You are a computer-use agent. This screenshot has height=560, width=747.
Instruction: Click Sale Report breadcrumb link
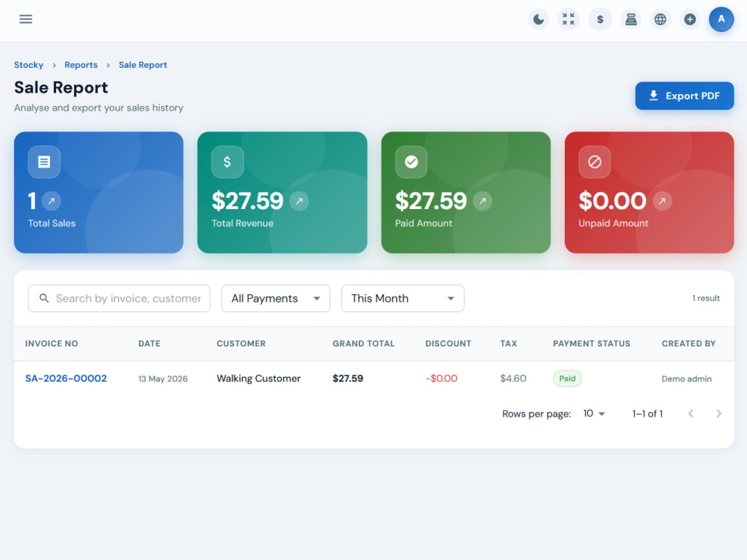pos(143,65)
